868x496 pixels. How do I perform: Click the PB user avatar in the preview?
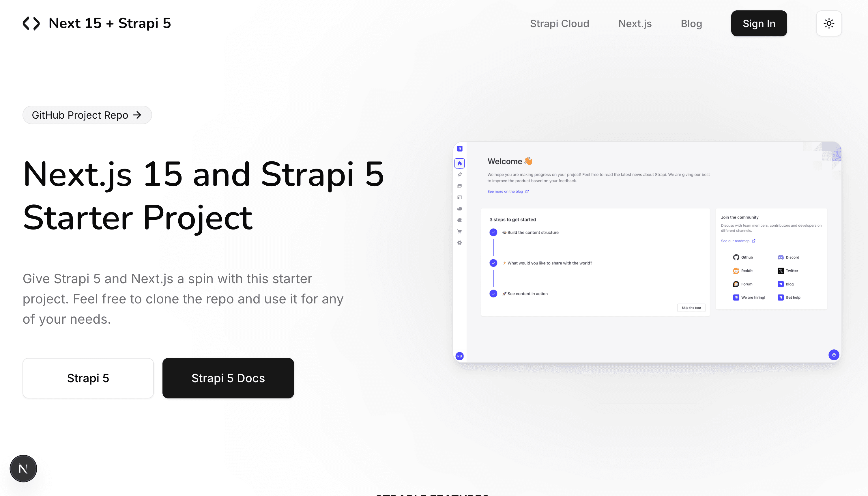[x=459, y=356]
